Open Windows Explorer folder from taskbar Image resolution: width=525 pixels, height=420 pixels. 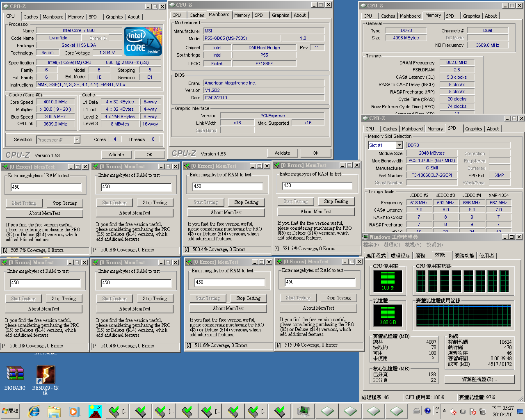[x=54, y=411]
